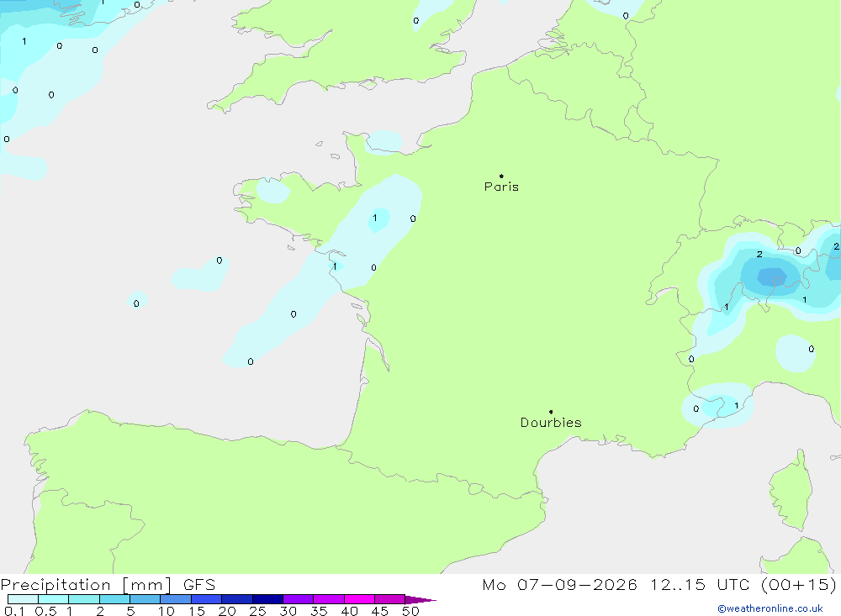
Task: Click the small rain patch near Cherbourg peninsula
Action: (x=384, y=142)
